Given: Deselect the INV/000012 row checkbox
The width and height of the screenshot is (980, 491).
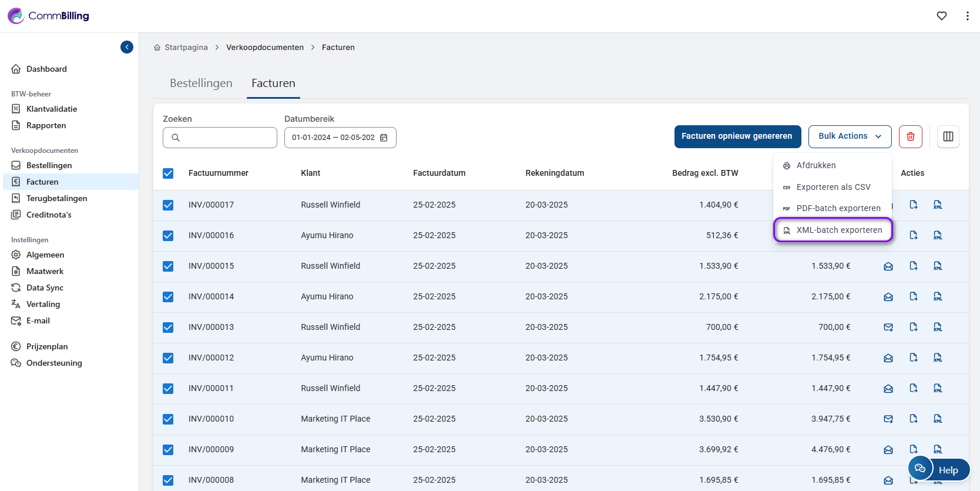Looking at the screenshot, I should click(168, 358).
